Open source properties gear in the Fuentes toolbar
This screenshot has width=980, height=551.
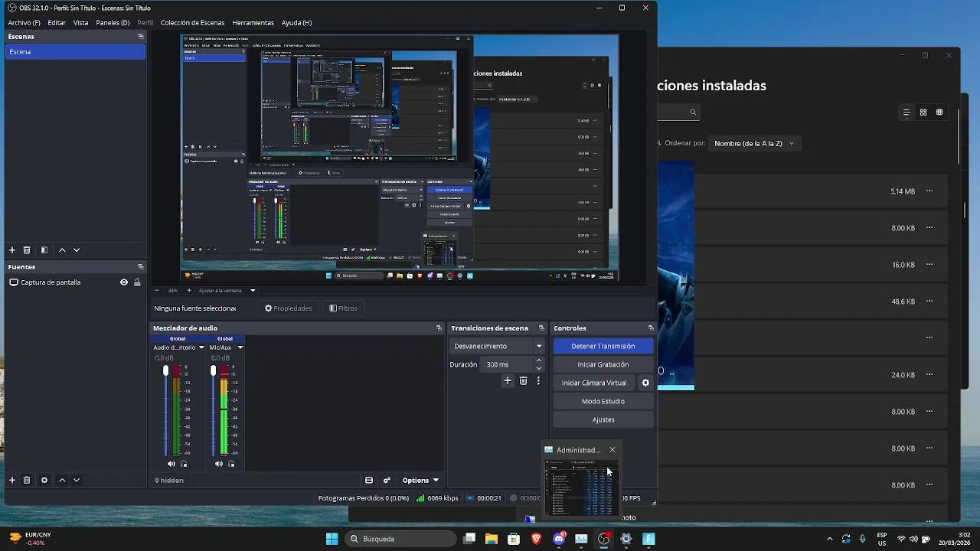44,480
